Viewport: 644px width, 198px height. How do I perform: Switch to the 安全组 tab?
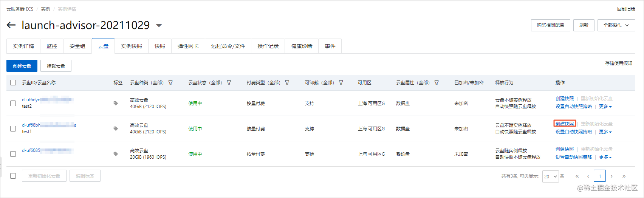pos(77,46)
